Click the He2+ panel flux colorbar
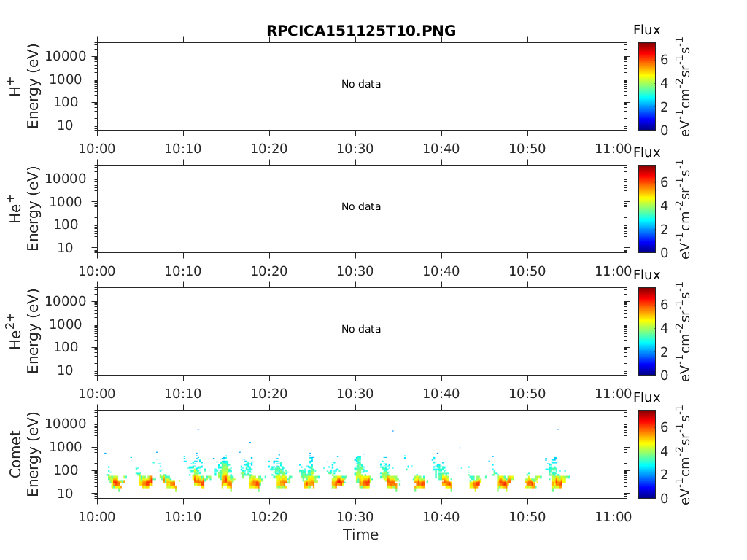Screen dimensions: 747x560 647,331
